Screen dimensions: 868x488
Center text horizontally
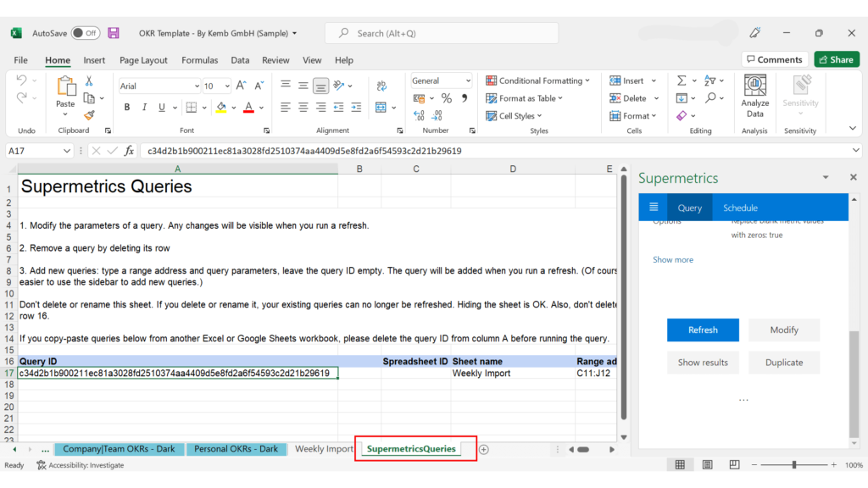[303, 108]
